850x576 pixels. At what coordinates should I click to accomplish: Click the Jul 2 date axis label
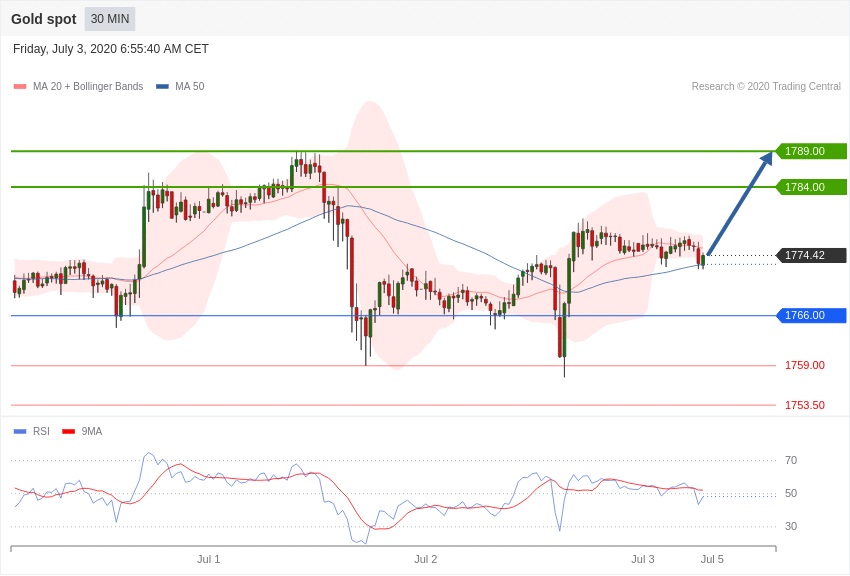pyautogui.click(x=426, y=560)
